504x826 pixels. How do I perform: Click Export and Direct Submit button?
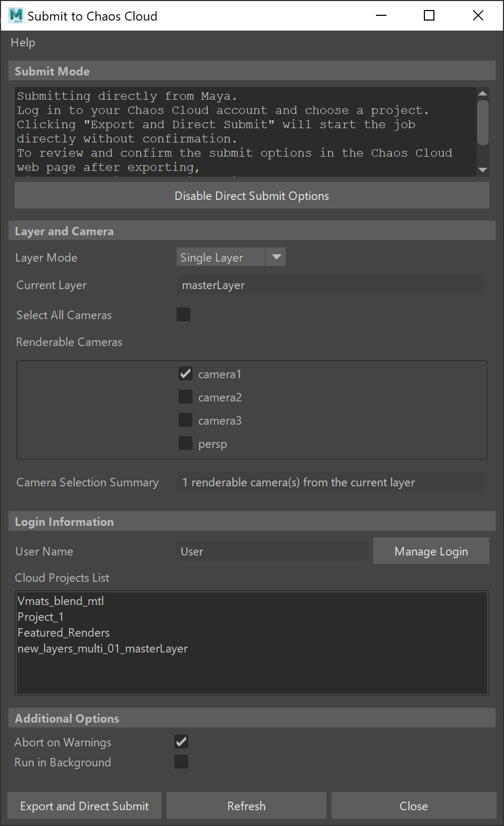(84, 806)
